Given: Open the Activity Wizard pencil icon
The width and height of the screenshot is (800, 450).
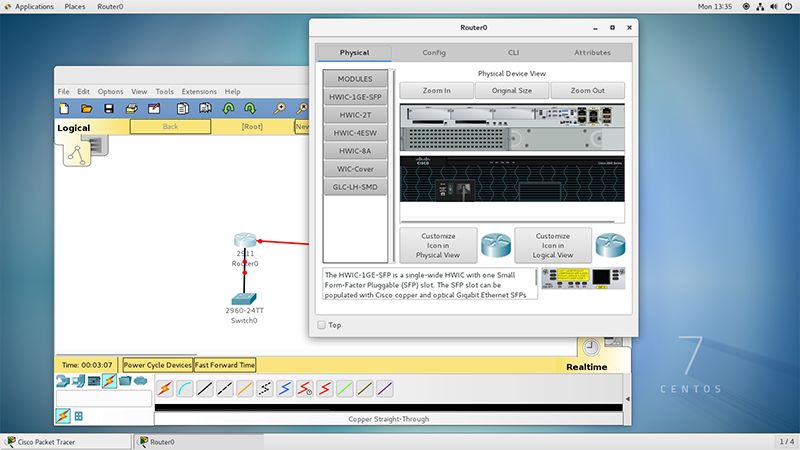Looking at the screenshot, I should (x=154, y=108).
